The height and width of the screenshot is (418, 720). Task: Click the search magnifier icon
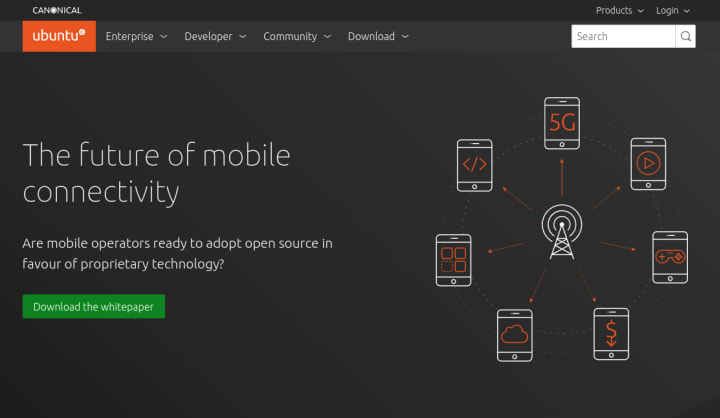[686, 36]
